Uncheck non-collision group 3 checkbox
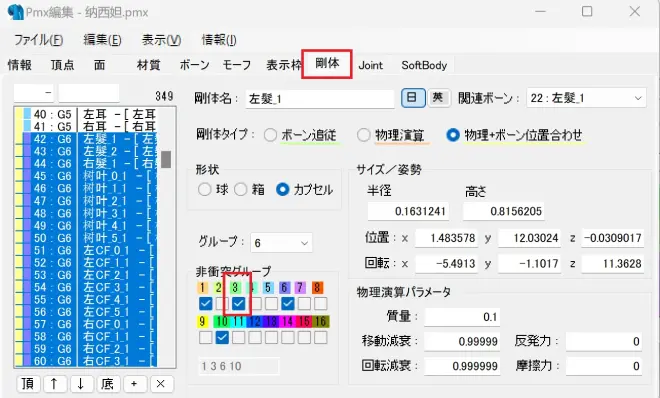660x398 pixels. point(238,303)
